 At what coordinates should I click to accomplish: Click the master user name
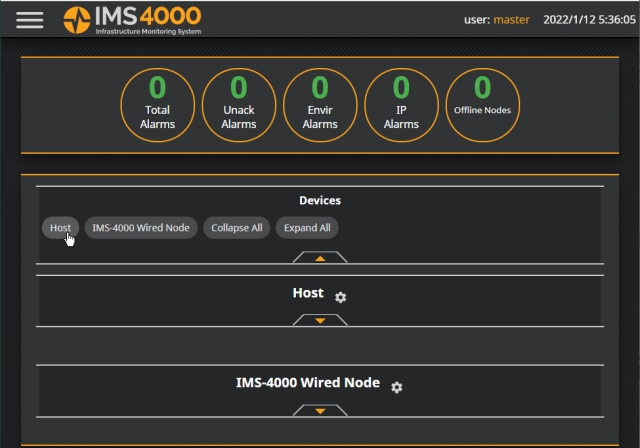(x=511, y=20)
